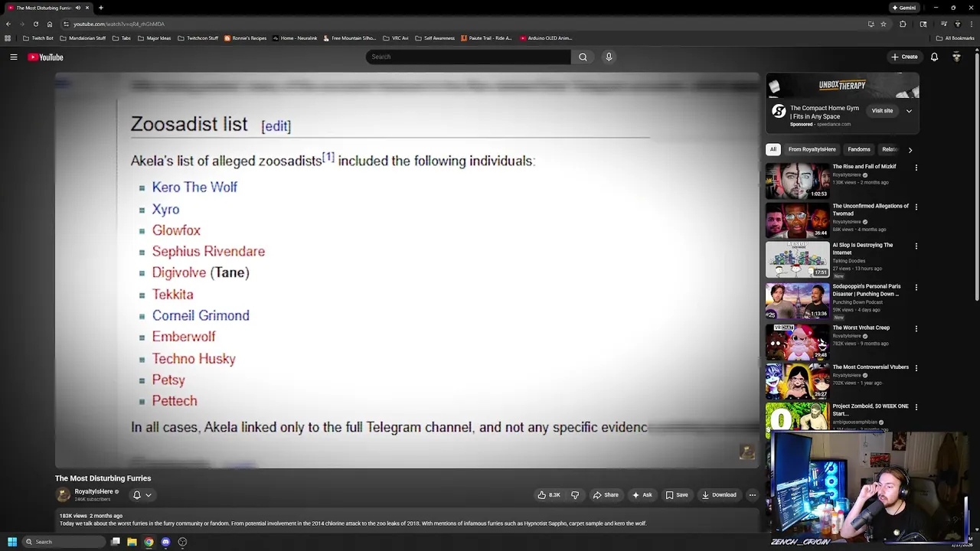Toggle the channel notification bell
The height and width of the screenshot is (551, 980).
coord(137,495)
